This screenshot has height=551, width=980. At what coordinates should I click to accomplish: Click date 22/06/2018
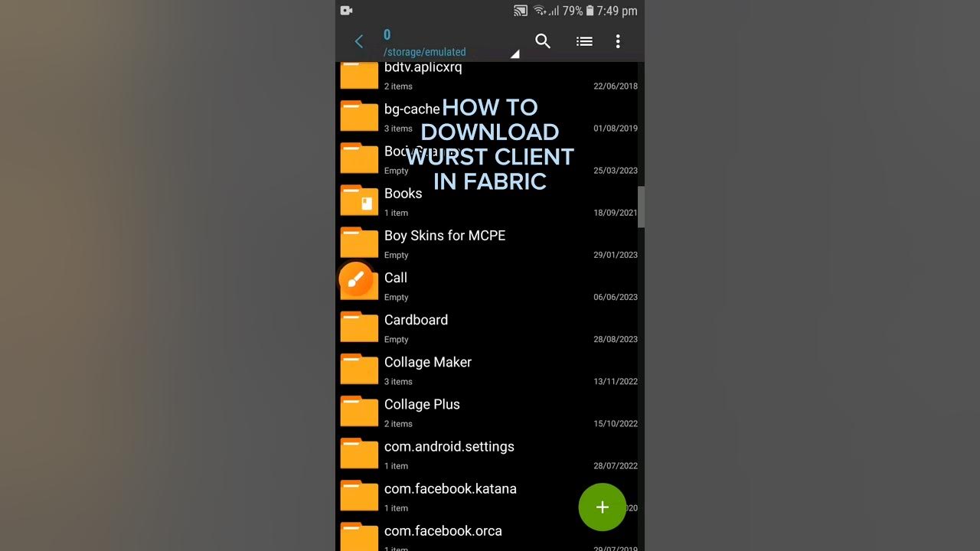[x=616, y=86]
